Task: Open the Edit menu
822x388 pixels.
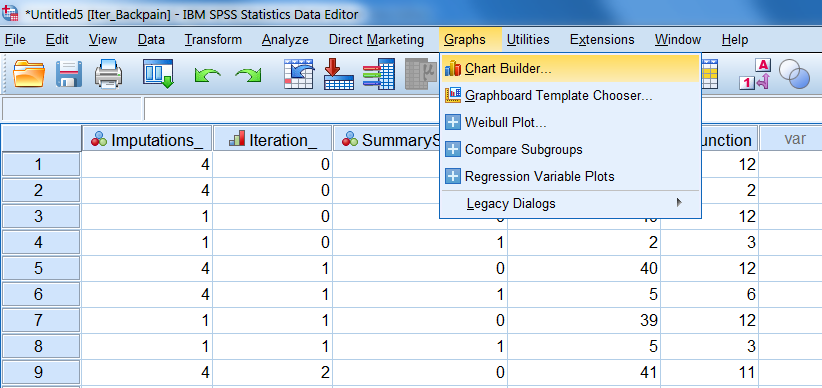Action: [x=57, y=40]
